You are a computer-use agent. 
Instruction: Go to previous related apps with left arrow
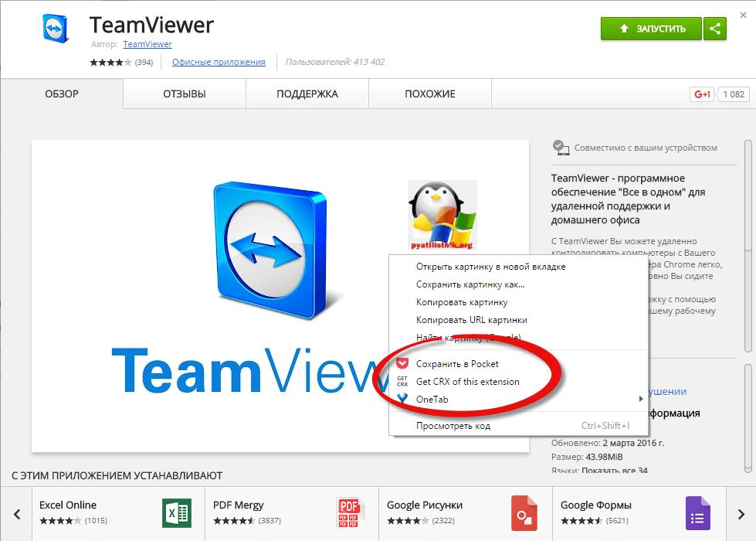[17, 515]
